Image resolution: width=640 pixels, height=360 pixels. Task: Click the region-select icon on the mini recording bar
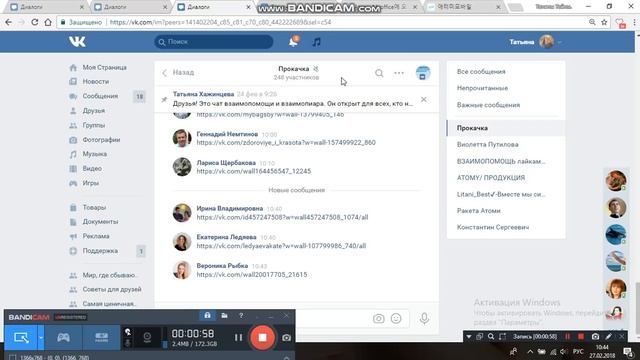pyautogui.click(x=502, y=337)
